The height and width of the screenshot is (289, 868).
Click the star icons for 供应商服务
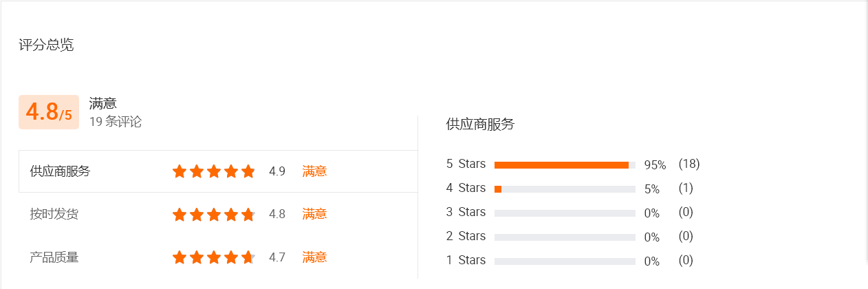214,171
